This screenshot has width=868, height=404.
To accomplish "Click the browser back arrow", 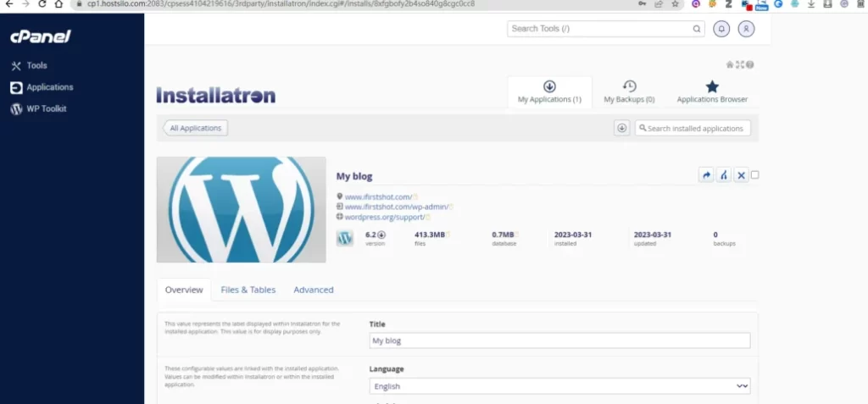I will point(8,4).
